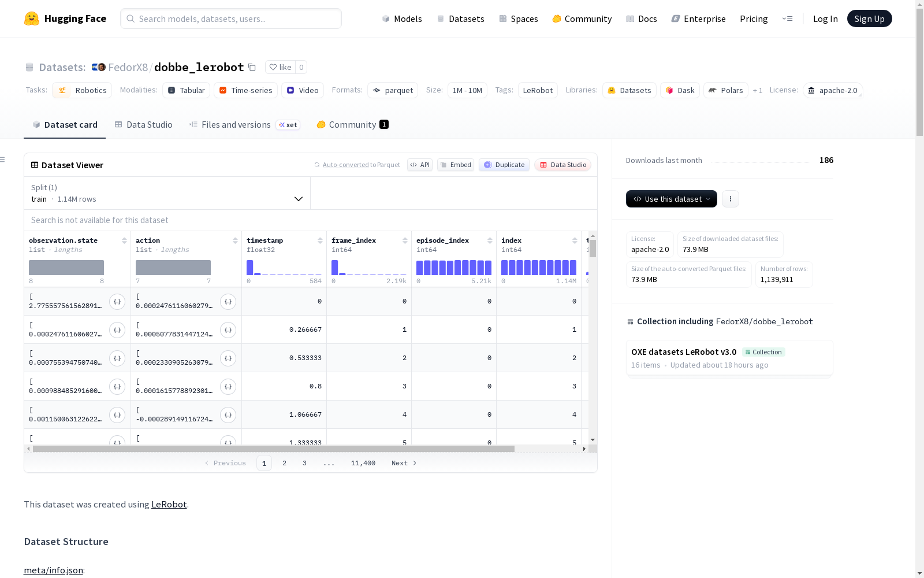Open the meta/info.json link
The height and width of the screenshot is (578, 924).
tap(53, 570)
